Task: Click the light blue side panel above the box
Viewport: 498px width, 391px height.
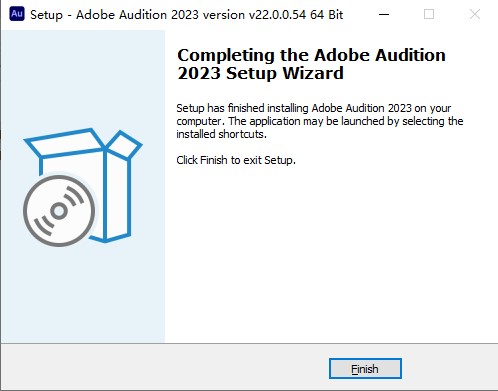Action: pos(83,78)
